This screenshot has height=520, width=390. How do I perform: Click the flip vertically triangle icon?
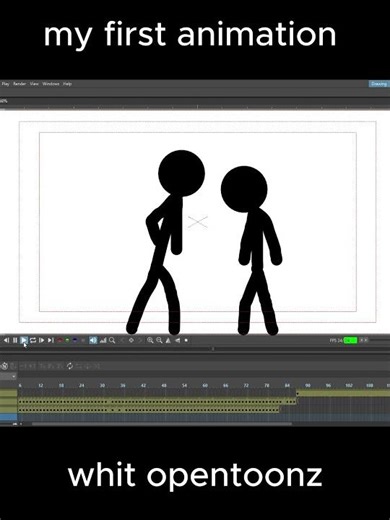177,340
